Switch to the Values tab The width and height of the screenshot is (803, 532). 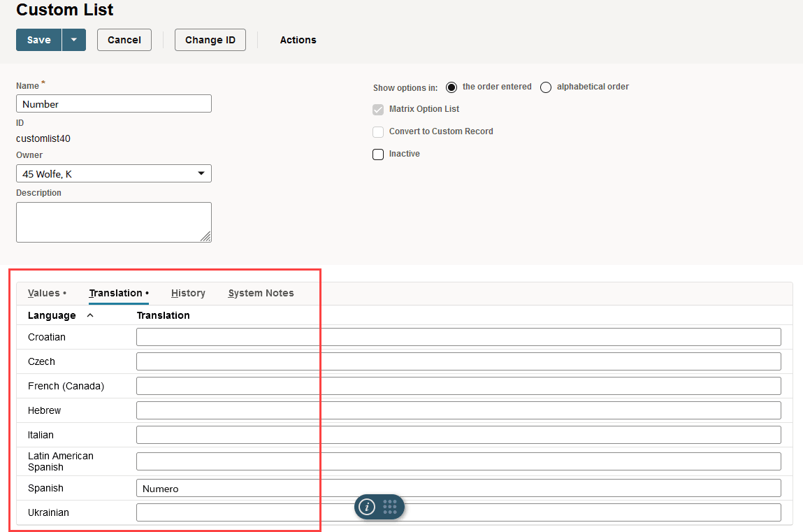(47, 293)
